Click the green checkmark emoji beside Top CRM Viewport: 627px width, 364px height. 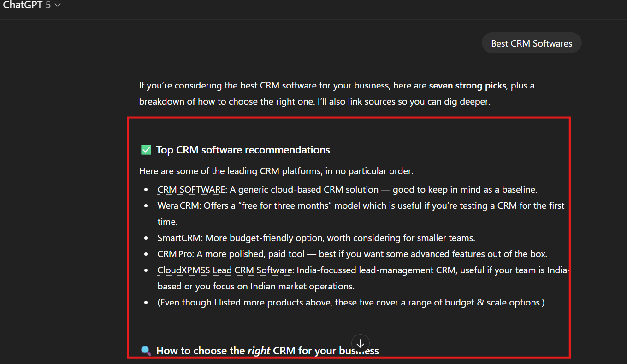point(146,150)
